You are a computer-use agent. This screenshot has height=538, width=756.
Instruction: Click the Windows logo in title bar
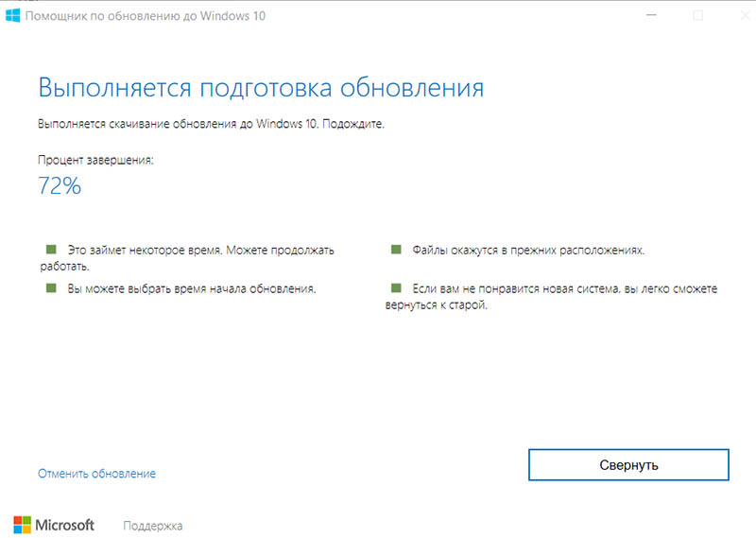[13, 15]
